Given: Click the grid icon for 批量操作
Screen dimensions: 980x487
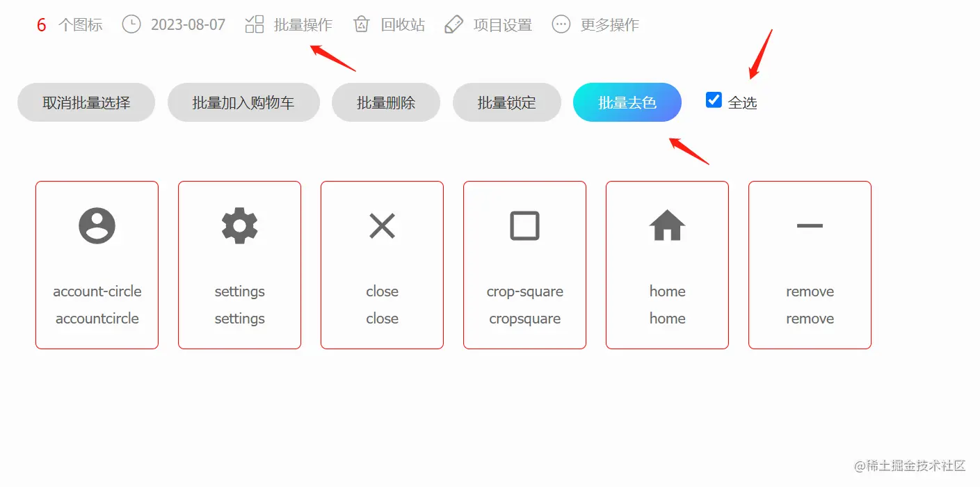Looking at the screenshot, I should pos(255,24).
